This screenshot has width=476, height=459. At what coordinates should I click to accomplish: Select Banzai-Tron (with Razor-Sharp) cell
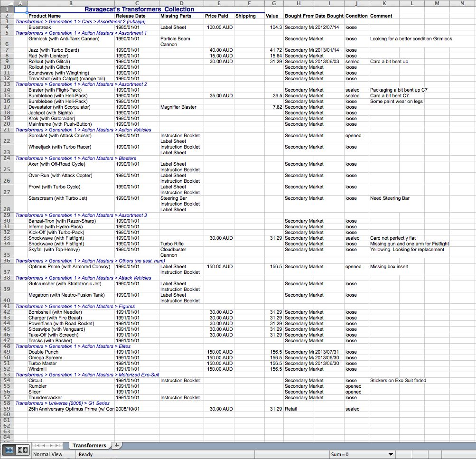tap(71, 221)
